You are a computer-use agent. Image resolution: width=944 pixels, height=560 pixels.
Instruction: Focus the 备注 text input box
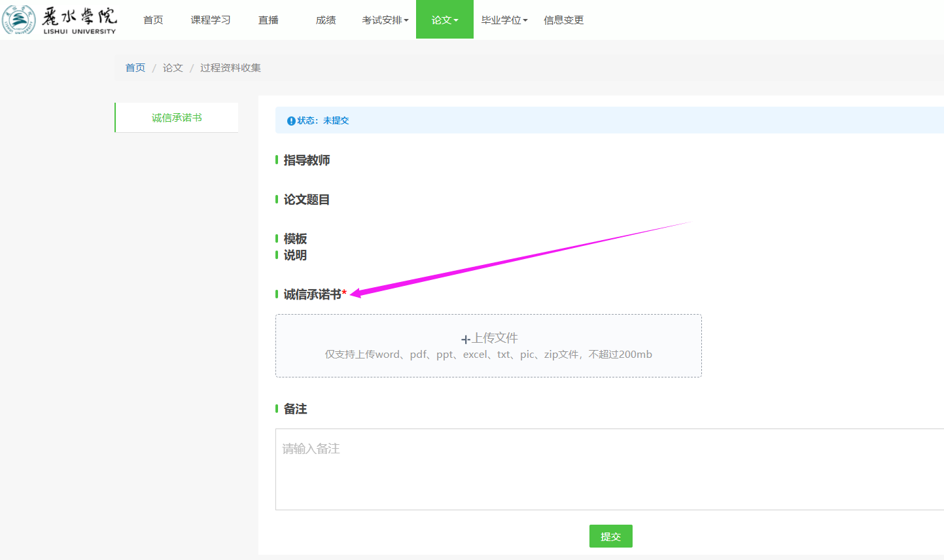pyautogui.click(x=608, y=469)
